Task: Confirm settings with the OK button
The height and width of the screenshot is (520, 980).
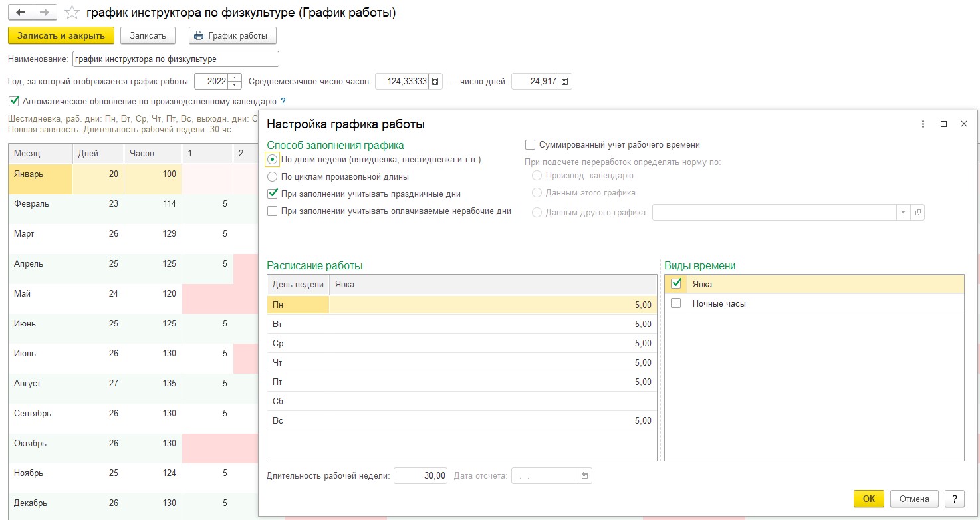Action: [869, 499]
